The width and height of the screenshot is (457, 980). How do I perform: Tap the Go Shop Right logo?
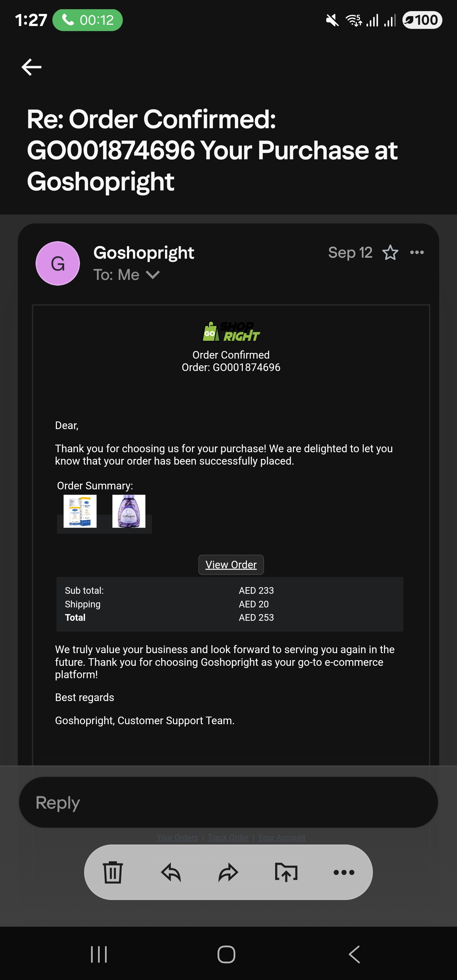(x=231, y=332)
